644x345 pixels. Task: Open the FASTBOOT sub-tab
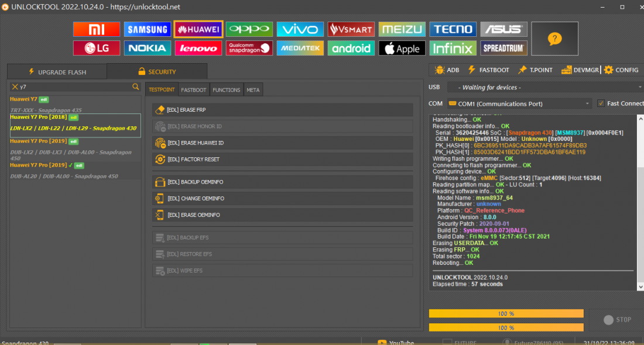(x=193, y=90)
